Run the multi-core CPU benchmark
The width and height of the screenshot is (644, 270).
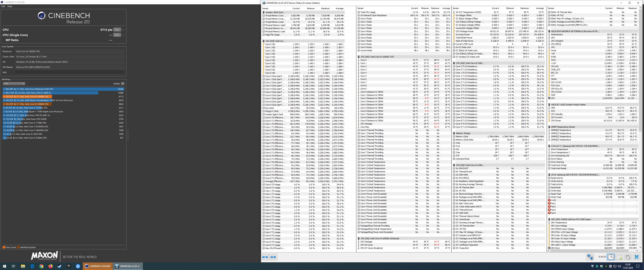point(117,30)
